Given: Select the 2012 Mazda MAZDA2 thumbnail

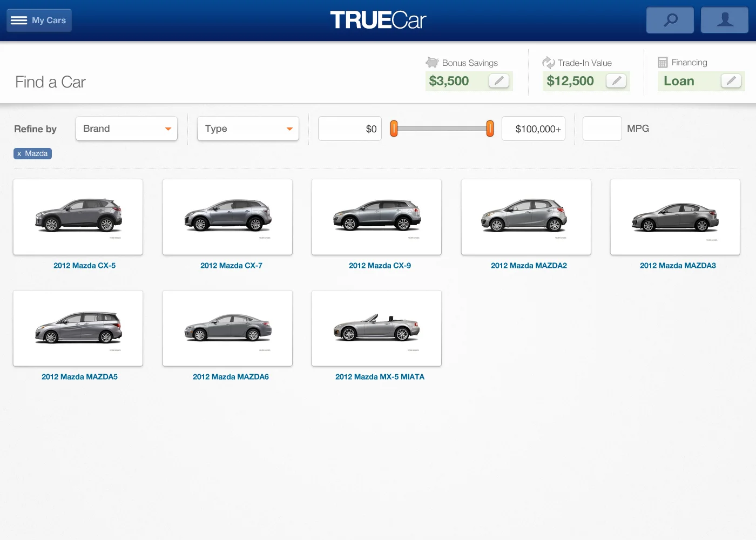Looking at the screenshot, I should pyautogui.click(x=526, y=217).
